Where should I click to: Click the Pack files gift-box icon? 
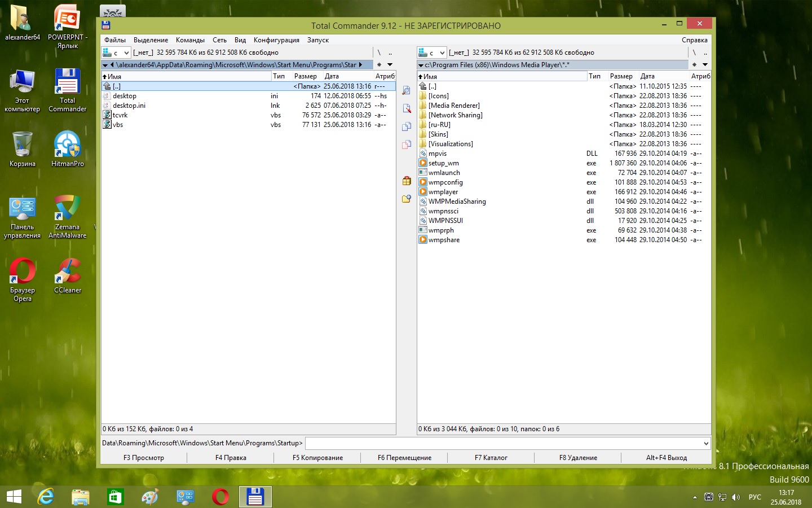406,181
